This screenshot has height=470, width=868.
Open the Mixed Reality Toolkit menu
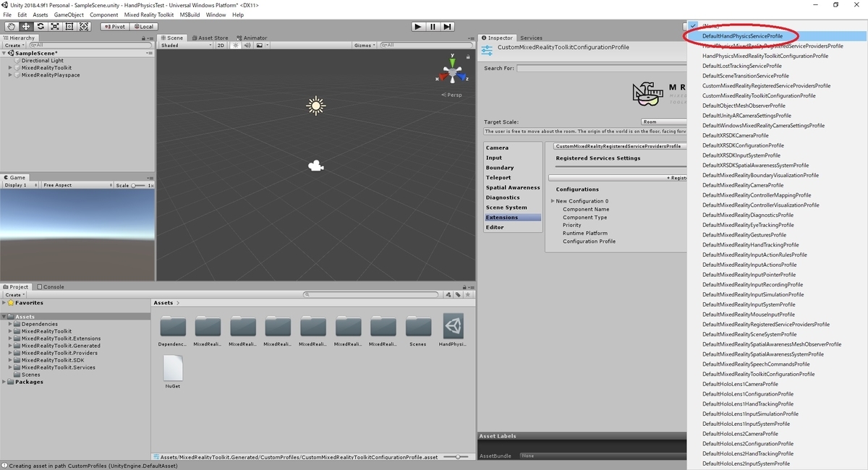[148, 14]
